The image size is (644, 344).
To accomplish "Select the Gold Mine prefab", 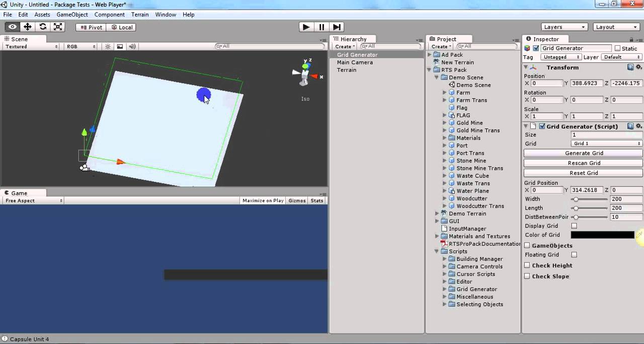I will 465,123.
